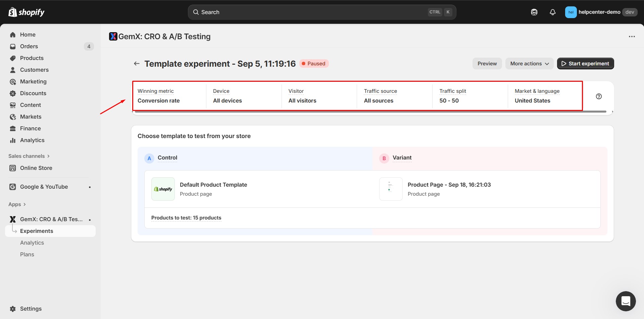Click the Products to test link
The image size is (644, 319).
point(186,218)
